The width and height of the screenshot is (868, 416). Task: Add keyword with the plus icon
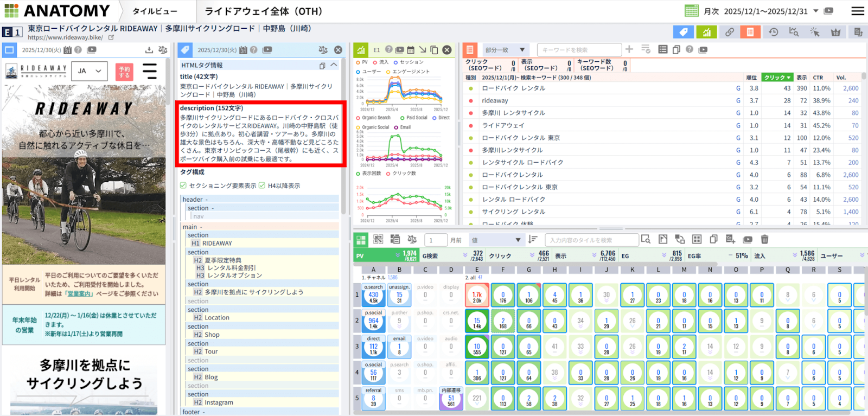pos(629,49)
